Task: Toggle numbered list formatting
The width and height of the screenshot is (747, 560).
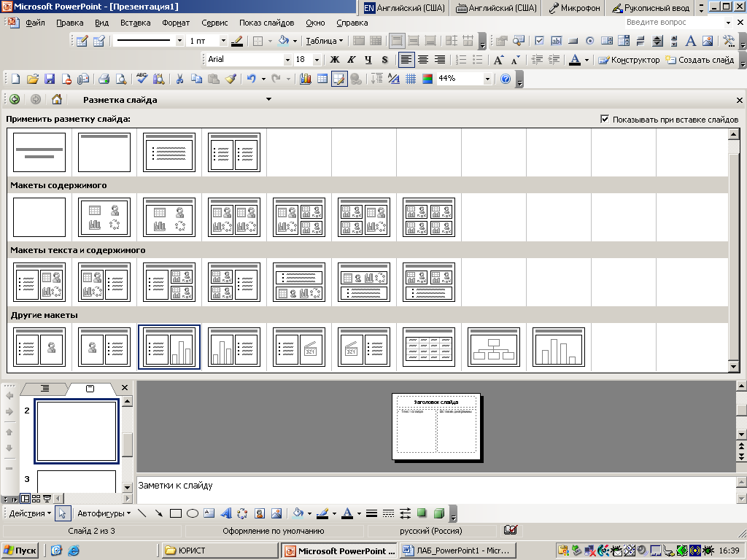Action: 461,60
